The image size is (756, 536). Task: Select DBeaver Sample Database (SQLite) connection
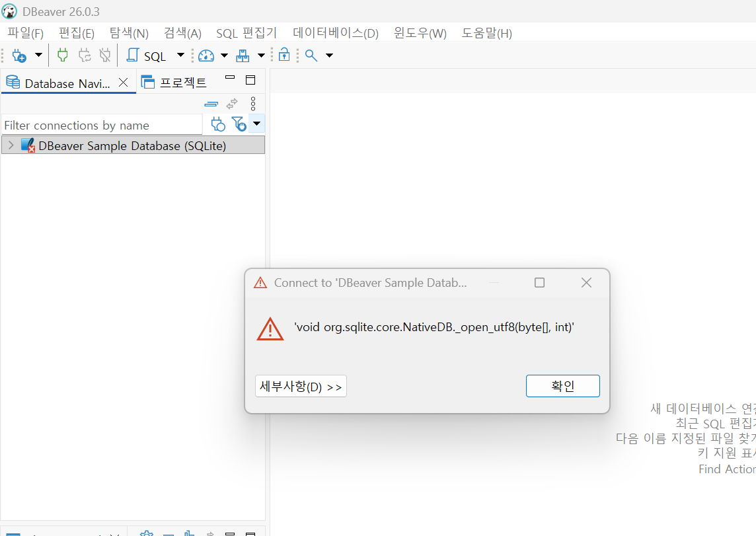pos(133,145)
